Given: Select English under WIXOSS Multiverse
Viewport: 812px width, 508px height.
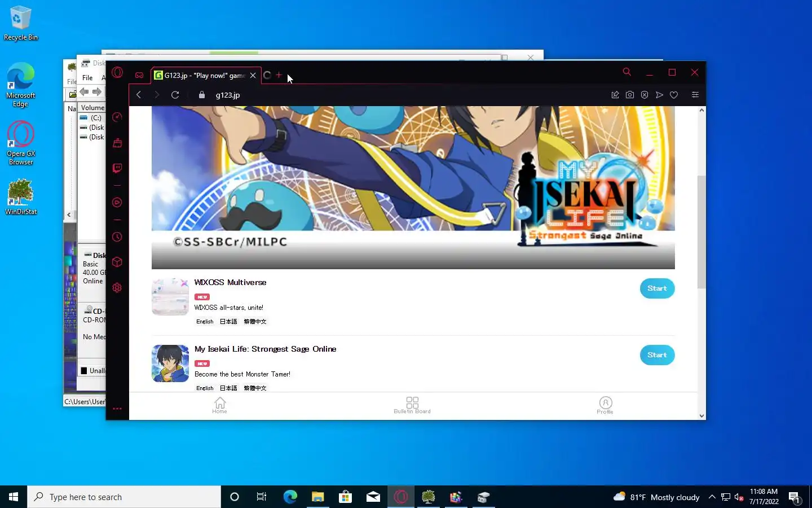Looking at the screenshot, I should tap(205, 322).
